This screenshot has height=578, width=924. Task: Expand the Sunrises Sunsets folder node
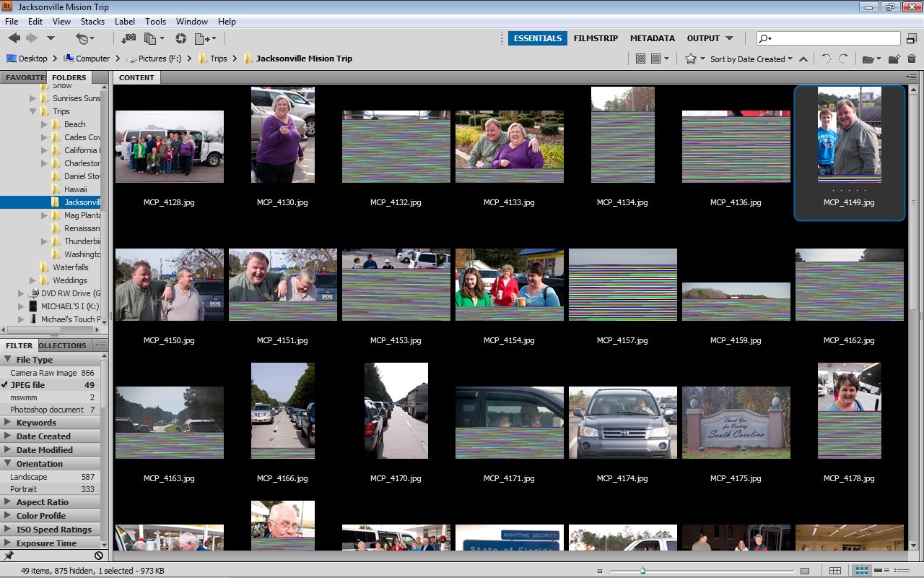click(x=33, y=98)
